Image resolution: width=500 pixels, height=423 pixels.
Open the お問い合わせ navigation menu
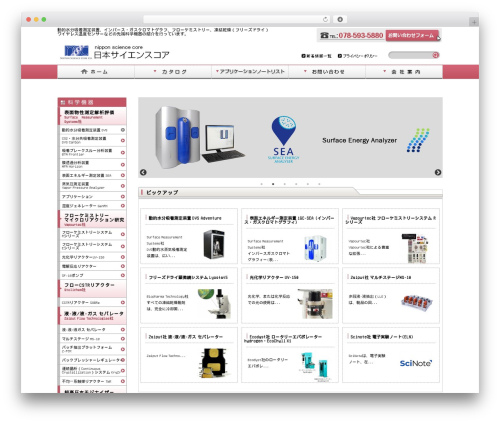point(327,72)
